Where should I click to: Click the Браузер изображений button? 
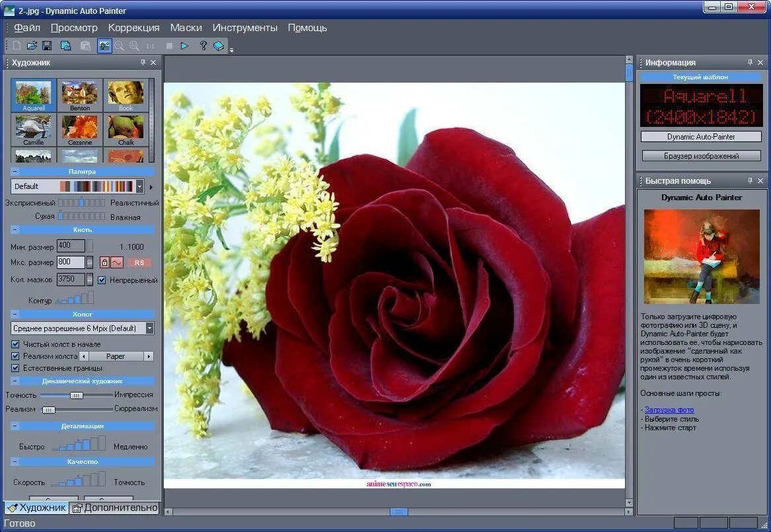[701, 156]
